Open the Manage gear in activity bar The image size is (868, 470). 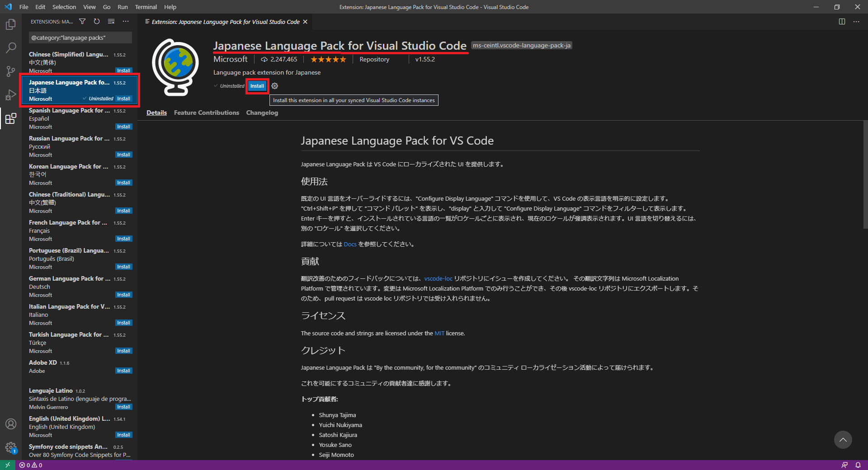[11, 447]
